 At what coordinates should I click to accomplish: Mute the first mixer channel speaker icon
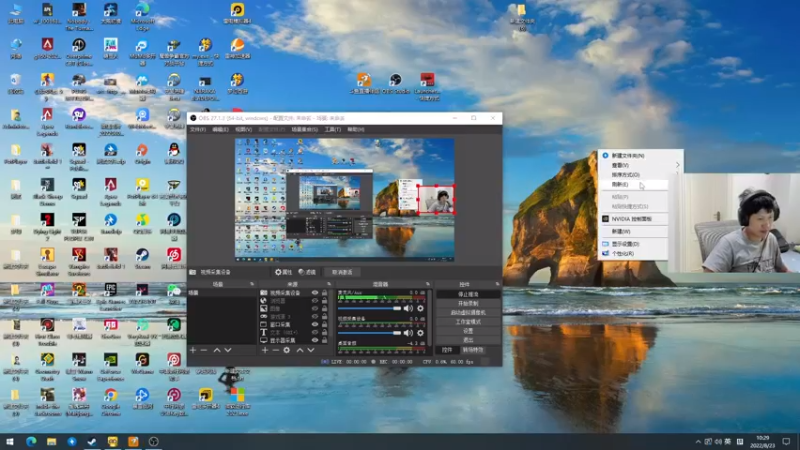click(408, 308)
